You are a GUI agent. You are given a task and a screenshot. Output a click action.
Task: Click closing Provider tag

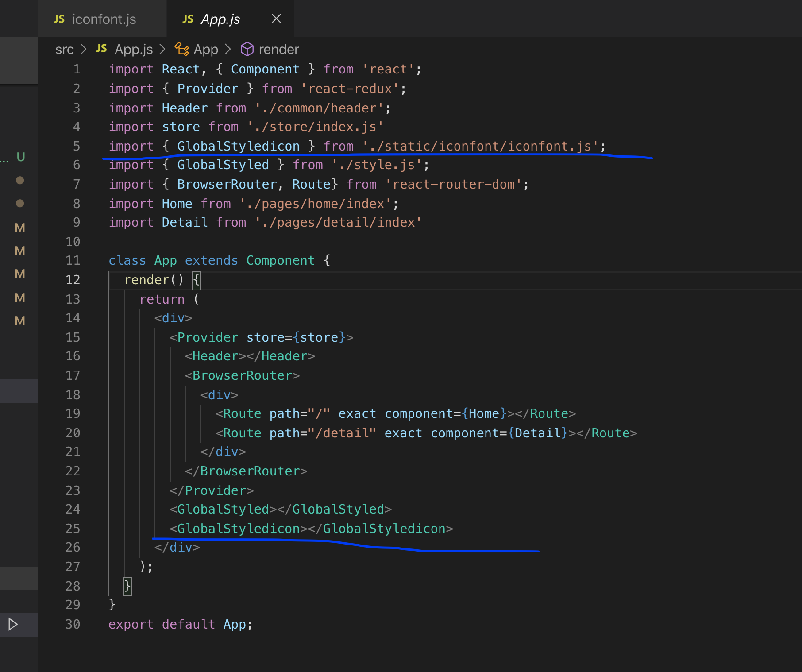[212, 490]
